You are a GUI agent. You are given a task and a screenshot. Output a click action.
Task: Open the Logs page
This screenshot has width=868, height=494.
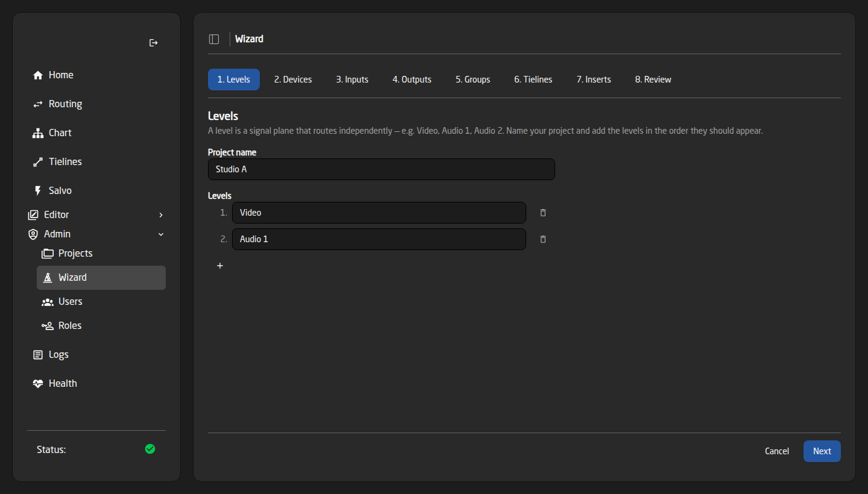pos(96,355)
